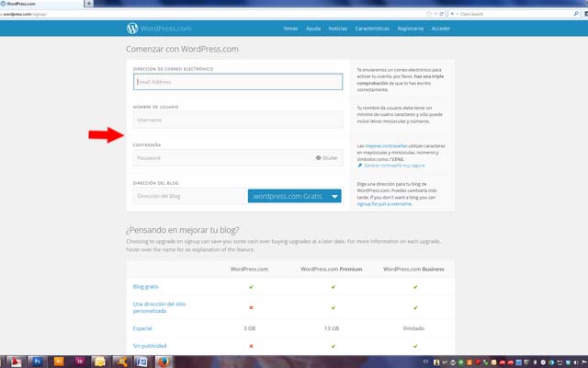Open Photoshop from the taskbar

click(39, 360)
